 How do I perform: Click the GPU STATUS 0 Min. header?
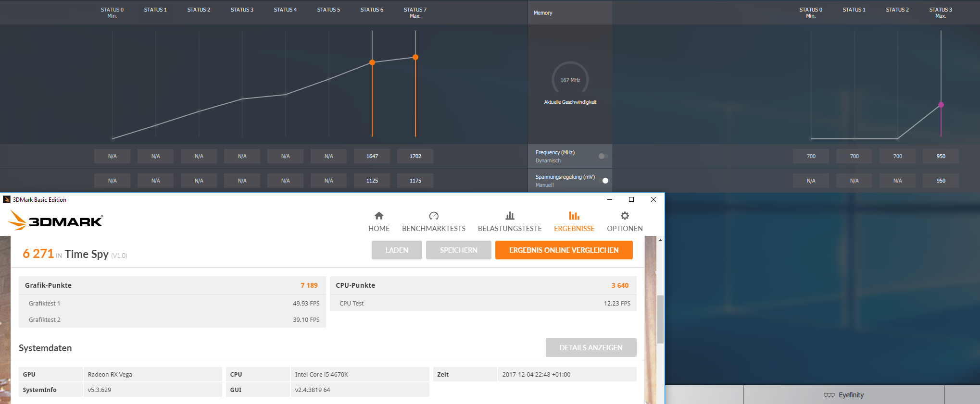tap(112, 12)
